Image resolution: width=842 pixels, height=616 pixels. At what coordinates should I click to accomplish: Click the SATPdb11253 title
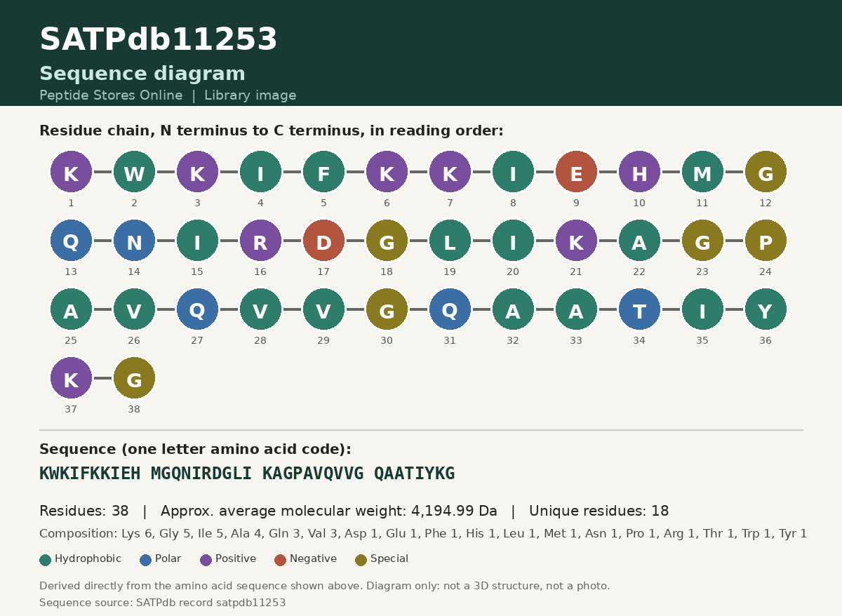[159, 40]
